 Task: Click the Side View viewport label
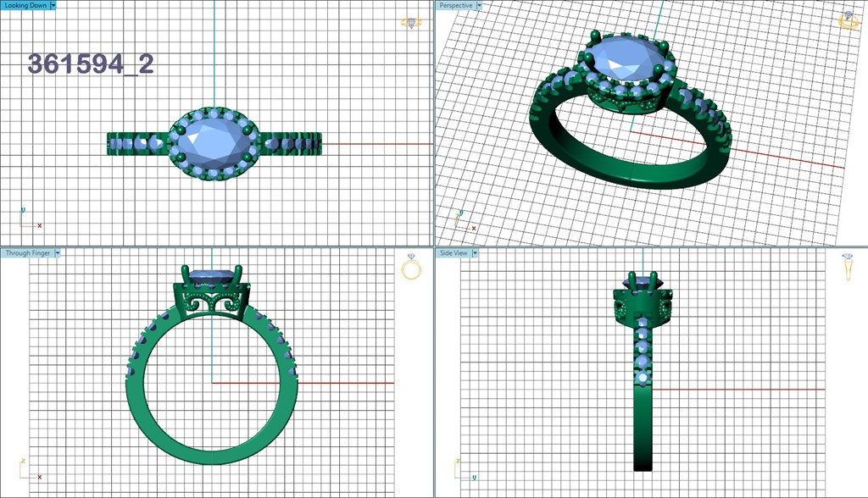453,253
